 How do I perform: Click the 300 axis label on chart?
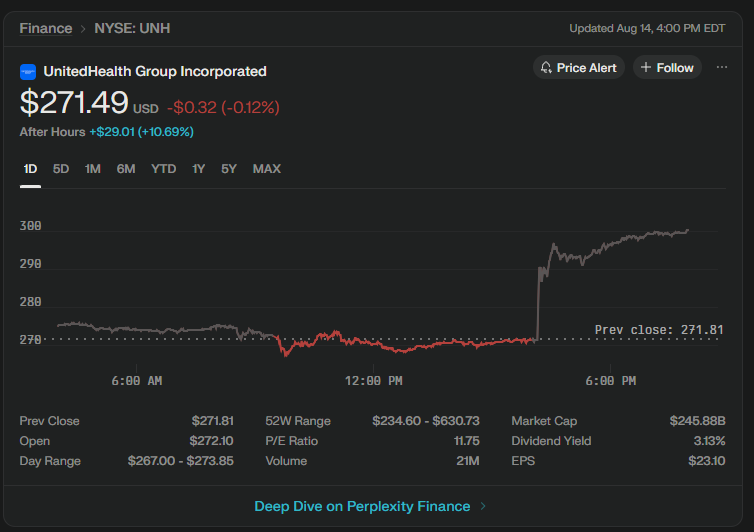30,226
